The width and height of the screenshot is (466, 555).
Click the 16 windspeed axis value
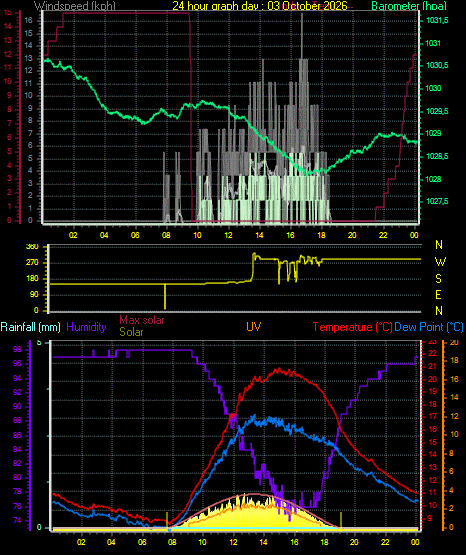pos(29,21)
